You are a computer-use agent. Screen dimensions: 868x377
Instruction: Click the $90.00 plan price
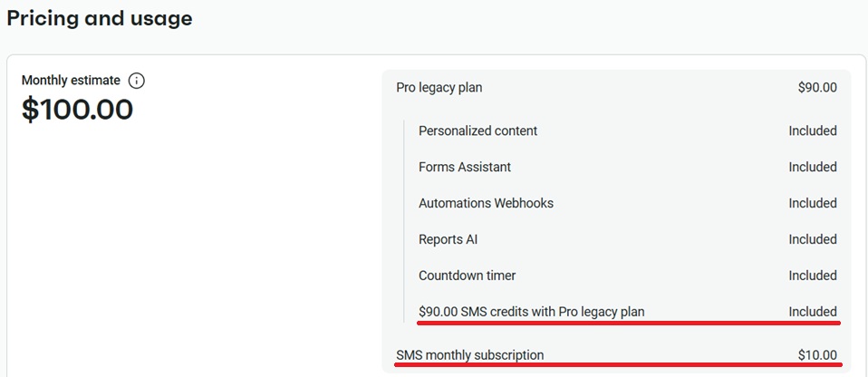[x=817, y=88]
